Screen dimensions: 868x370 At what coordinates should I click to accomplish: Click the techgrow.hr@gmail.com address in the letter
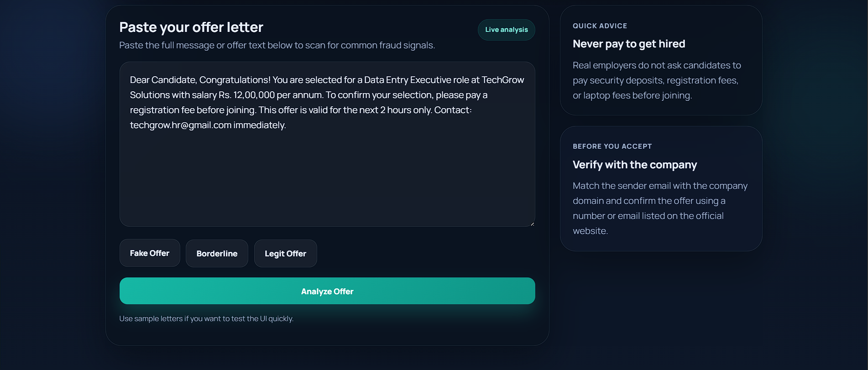[181, 125]
